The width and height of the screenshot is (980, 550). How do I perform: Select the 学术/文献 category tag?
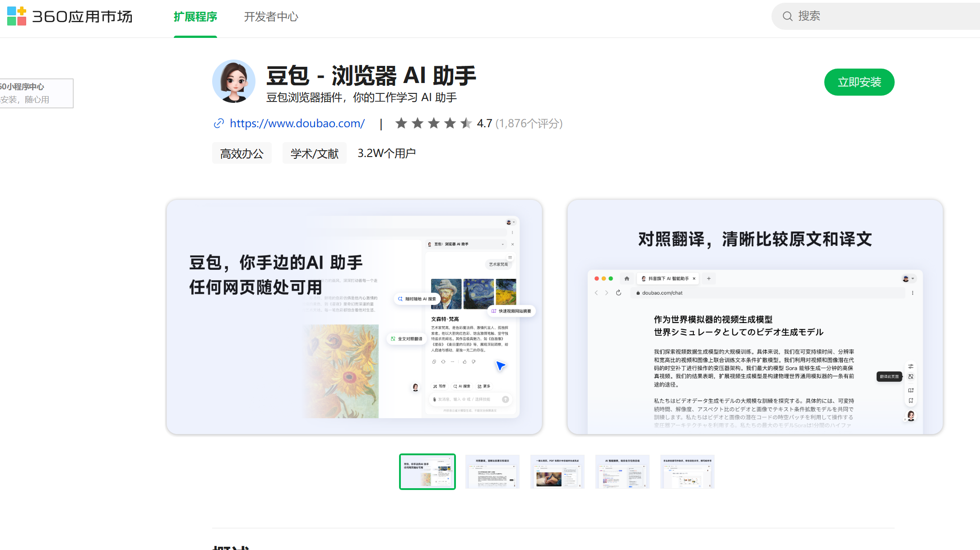tap(314, 153)
